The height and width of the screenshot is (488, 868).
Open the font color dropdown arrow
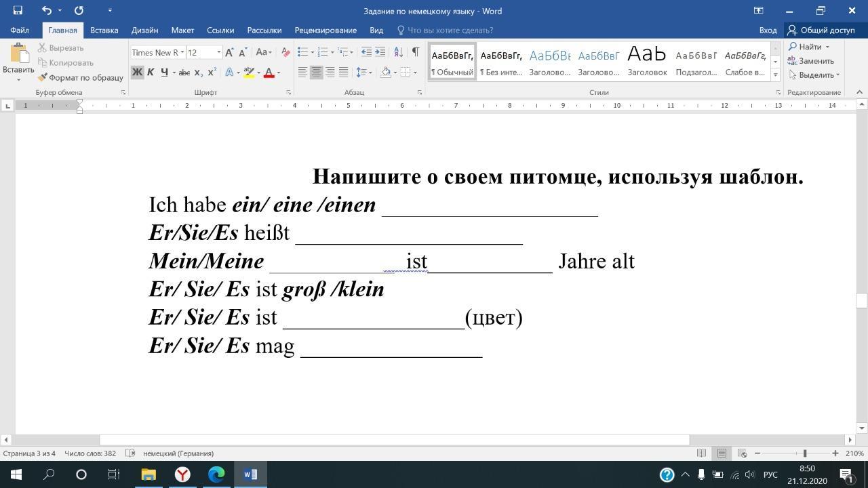click(279, 73)
